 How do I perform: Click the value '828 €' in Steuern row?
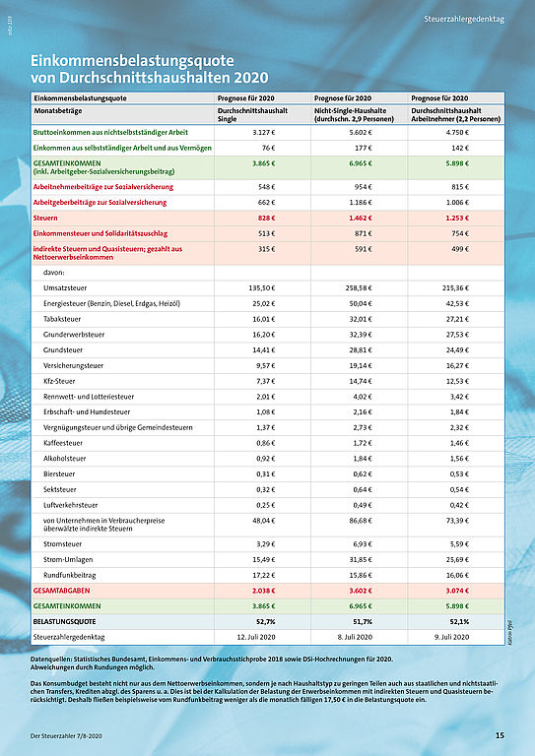coord(266,218)
